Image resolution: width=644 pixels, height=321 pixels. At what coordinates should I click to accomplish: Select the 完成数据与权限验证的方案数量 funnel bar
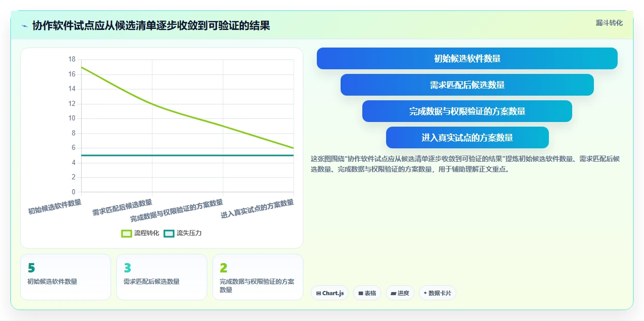[467, 111]
